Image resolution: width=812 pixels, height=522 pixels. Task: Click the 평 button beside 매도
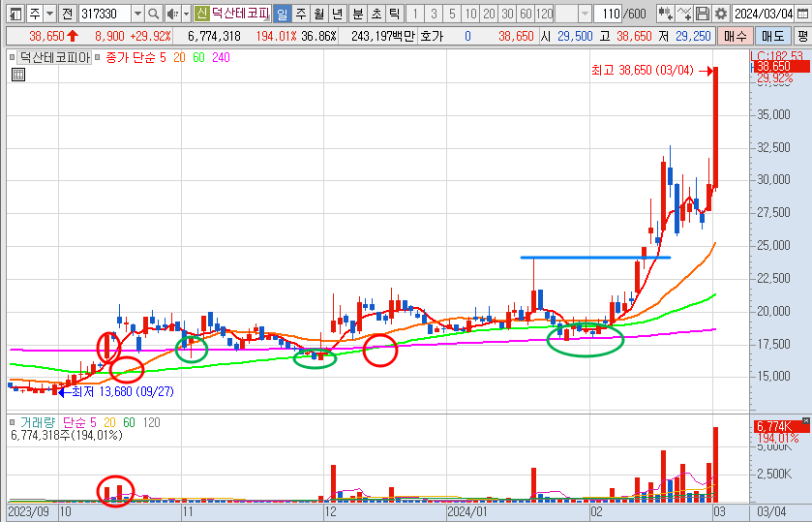point(802,36)
